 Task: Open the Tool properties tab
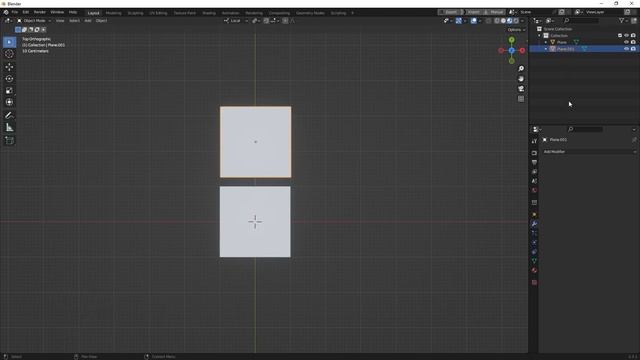click(x=534, y=141)
